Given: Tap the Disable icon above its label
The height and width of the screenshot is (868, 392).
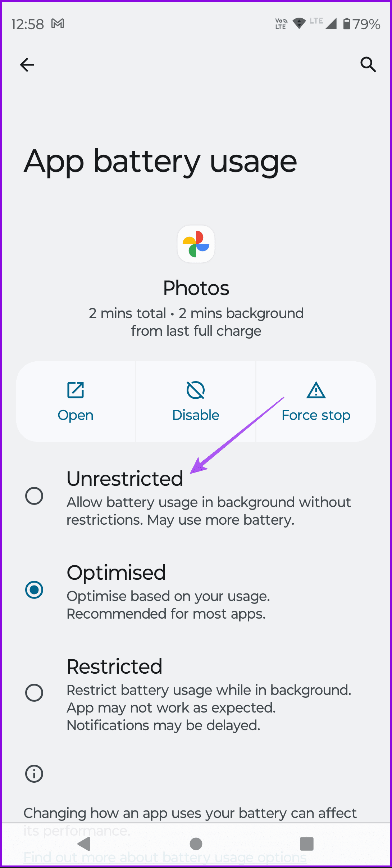Looking at the screenshot, I should point(196,390).
